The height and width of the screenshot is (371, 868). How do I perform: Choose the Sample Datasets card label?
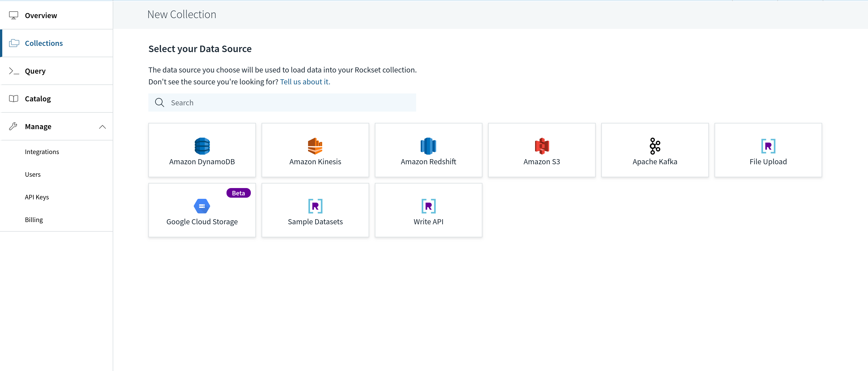(x=315, y=222)
